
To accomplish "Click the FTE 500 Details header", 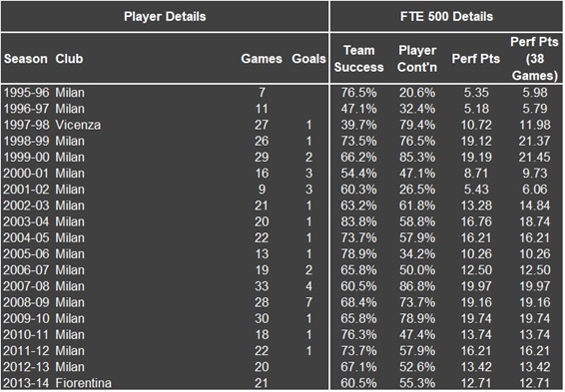I will [446, 17].
